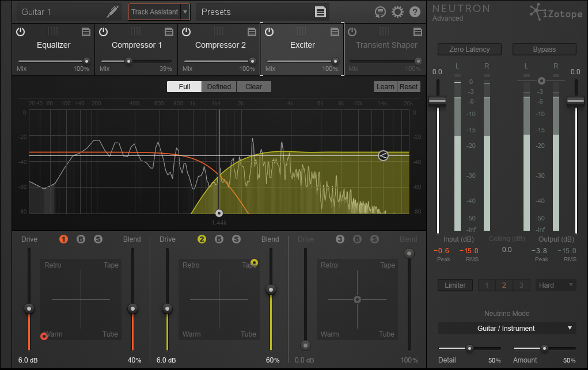Image resolution: width=588 pixels, height=370 pixels.
Task: Switch to Clear spectrum view
Action: pyautogui.click(x=253, y=86)
